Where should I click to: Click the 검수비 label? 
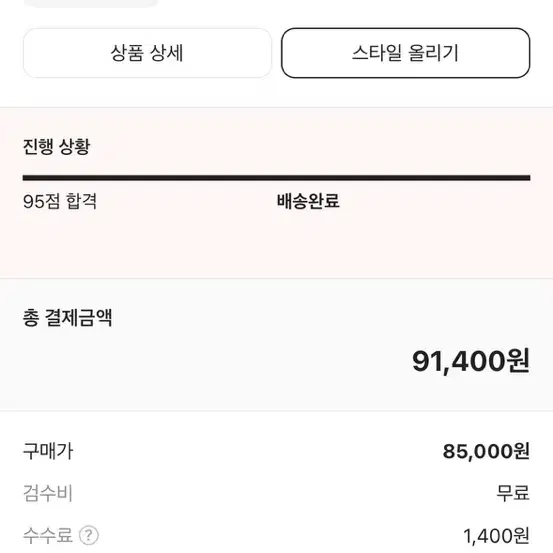pyautogui.click(x=48, y=493)
